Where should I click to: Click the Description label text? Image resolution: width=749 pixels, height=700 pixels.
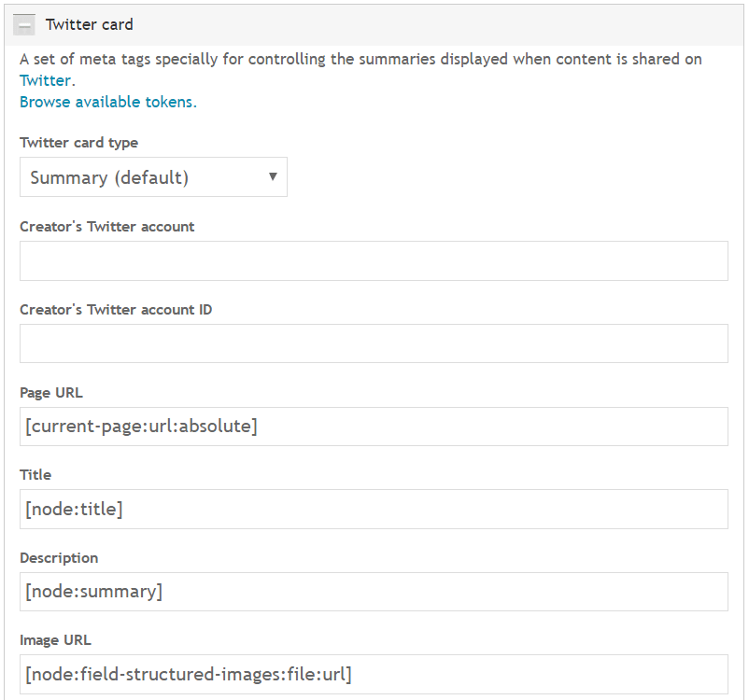59,558
